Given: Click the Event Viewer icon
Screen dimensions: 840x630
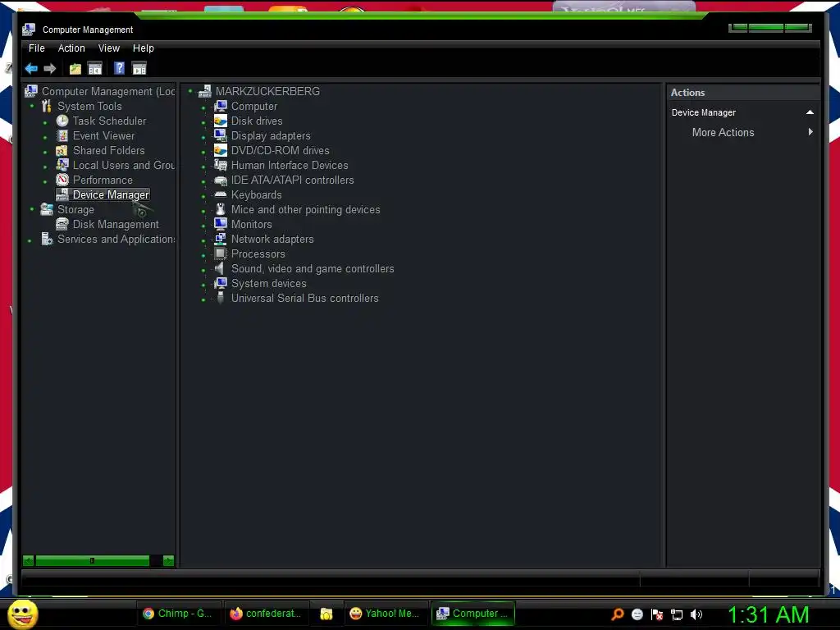Looking at the screenshot, I should click(62, 135).
